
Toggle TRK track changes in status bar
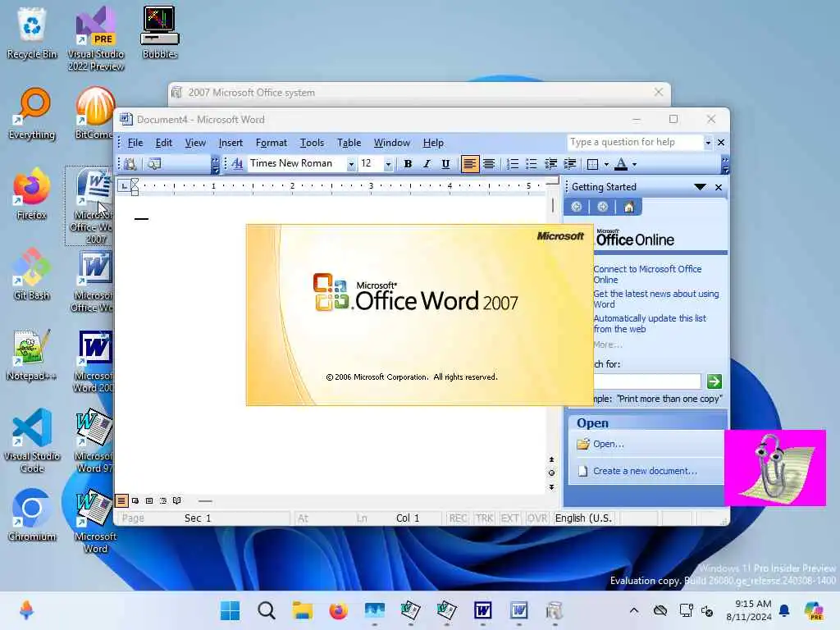click(x=484, y=518)
